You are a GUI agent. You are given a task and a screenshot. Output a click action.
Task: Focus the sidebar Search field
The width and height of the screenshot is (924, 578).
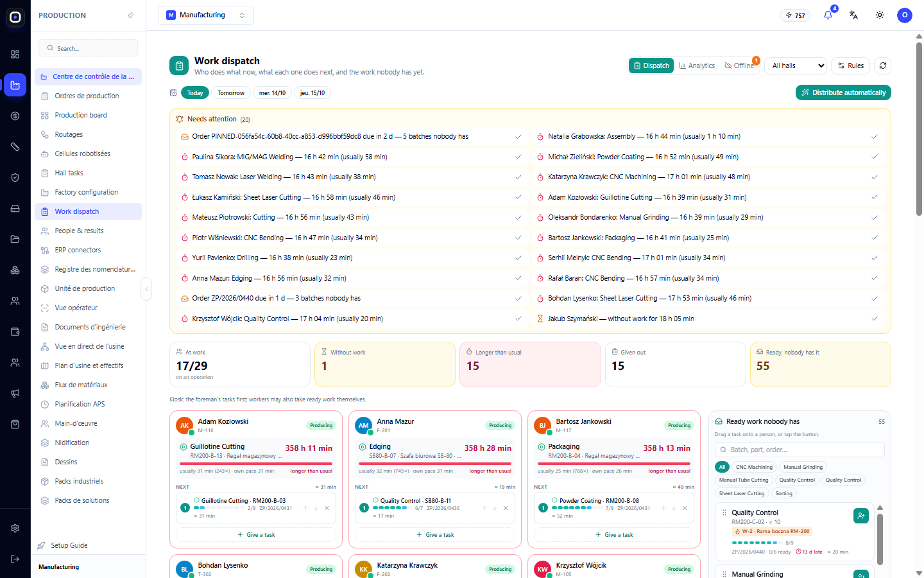click(x=88, y=48)
